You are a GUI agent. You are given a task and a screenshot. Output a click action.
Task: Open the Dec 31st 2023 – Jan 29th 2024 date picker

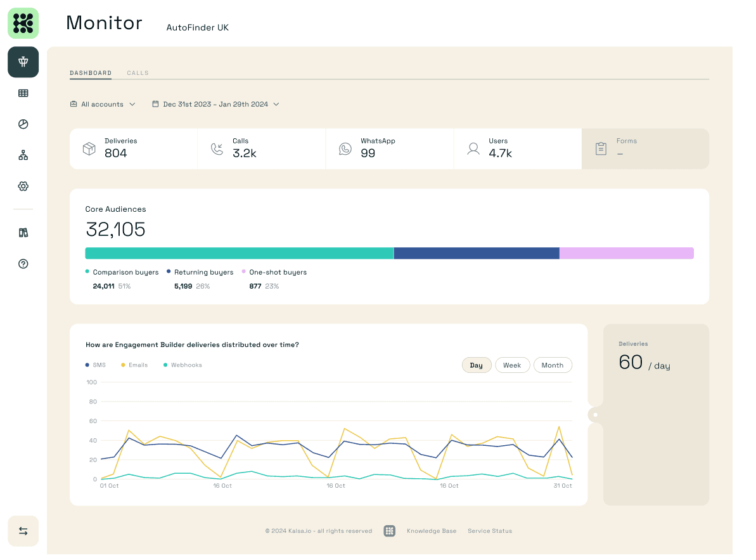215,104
